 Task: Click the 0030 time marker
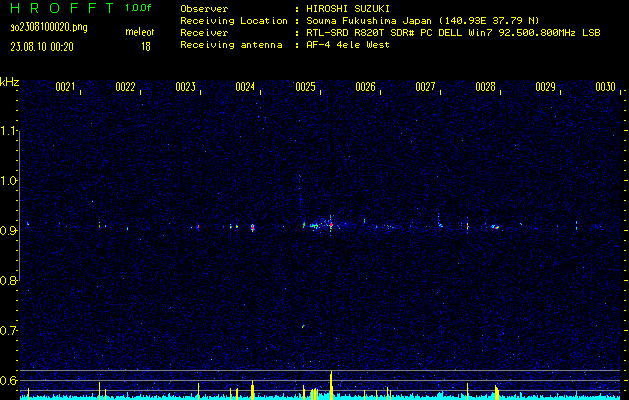click(x=605, y=87)
